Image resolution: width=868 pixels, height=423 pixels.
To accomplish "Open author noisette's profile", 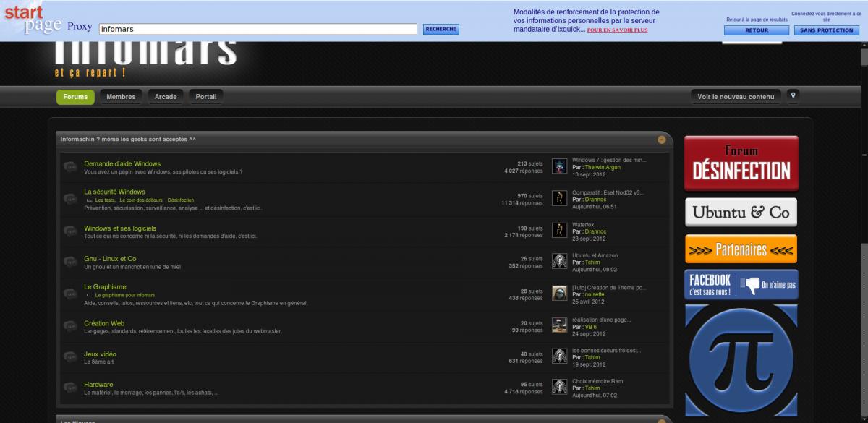I will tap(595, 294).
